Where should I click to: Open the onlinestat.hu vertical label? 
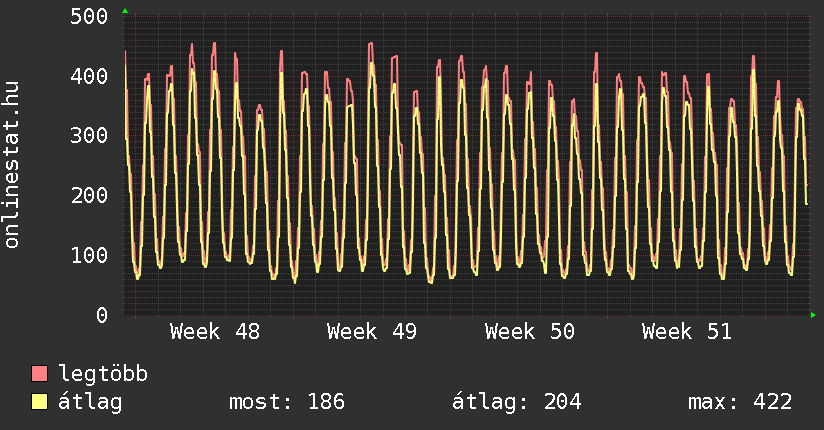tap(12, 166)
